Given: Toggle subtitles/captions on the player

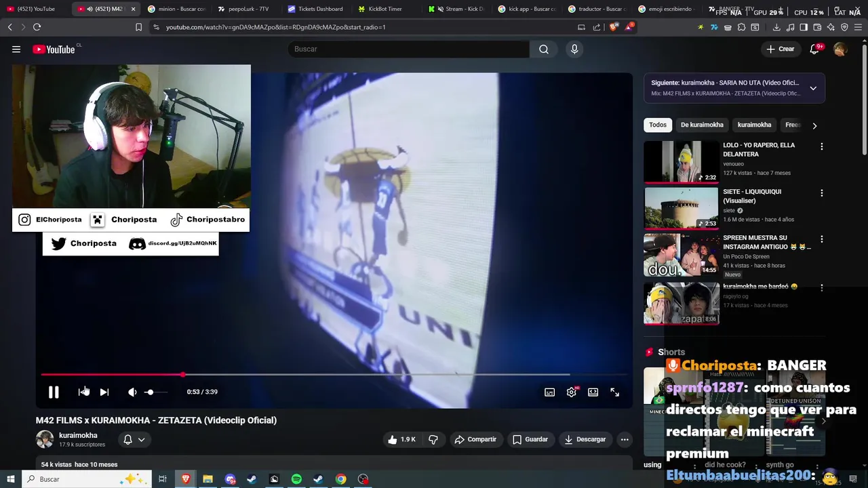Looking at the screenshot, I should [550, 392].
